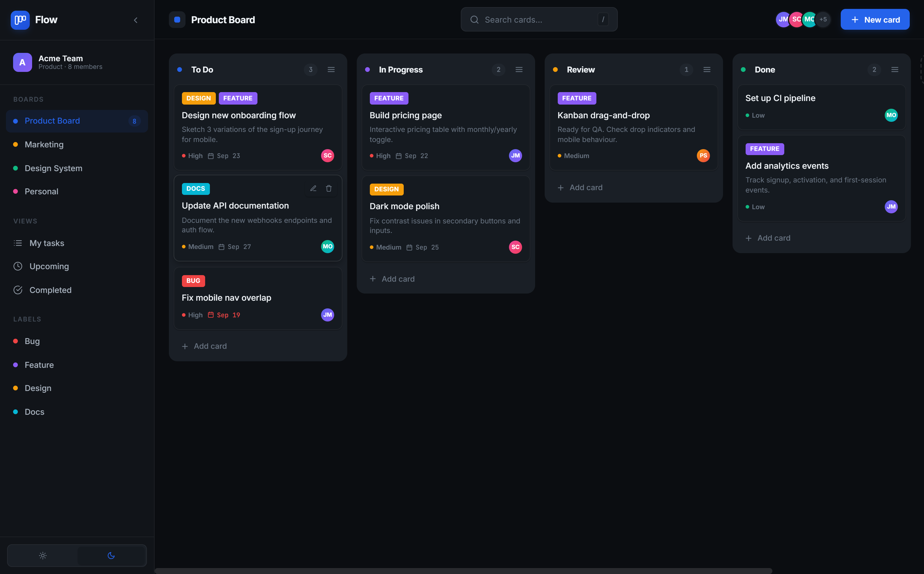Collapse the sidebar with the chevron
The height and width of the screenshot is (574, 924).
[x=136, y=20]
